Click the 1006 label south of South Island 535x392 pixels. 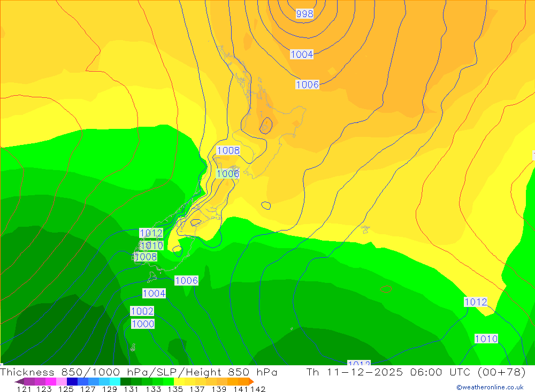pos(186,280)
